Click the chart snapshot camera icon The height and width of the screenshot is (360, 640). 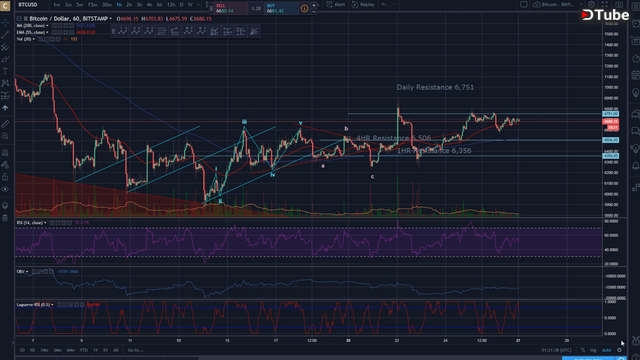tap(619, 4)
